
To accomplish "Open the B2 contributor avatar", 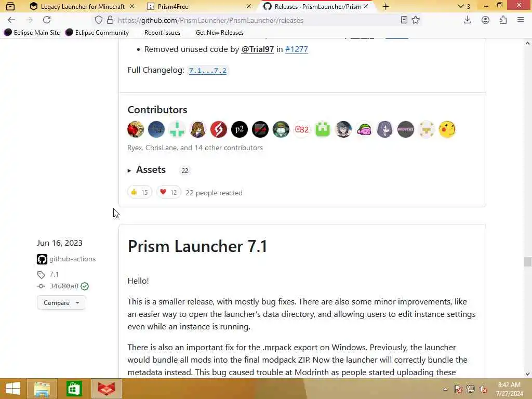I will pyautogui.click(x=302, y=129).
